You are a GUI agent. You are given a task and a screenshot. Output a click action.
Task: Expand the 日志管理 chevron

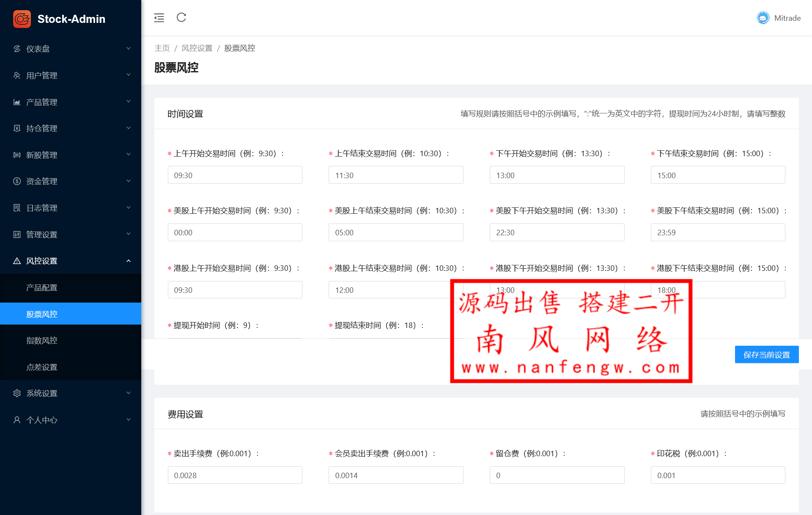(129, 207)
